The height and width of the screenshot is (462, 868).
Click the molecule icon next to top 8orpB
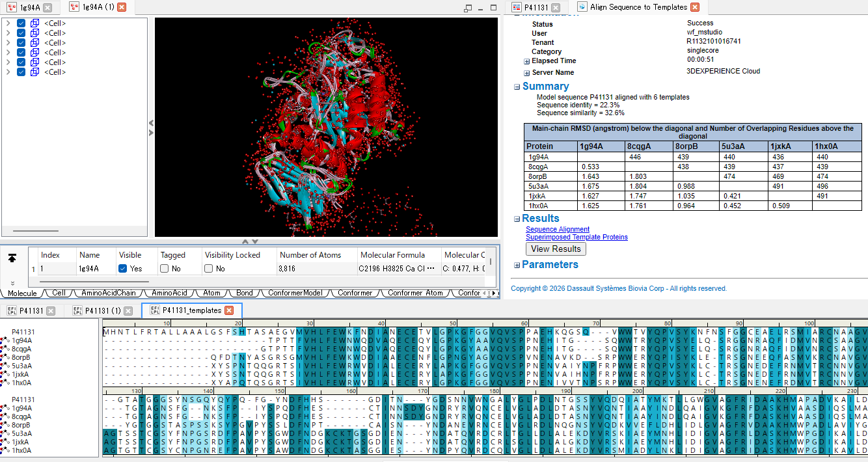point(4,357)
